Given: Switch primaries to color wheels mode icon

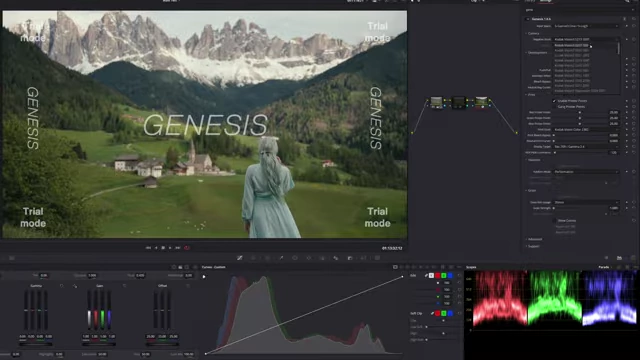Looking at the screenshot, I should click(174, 267).
